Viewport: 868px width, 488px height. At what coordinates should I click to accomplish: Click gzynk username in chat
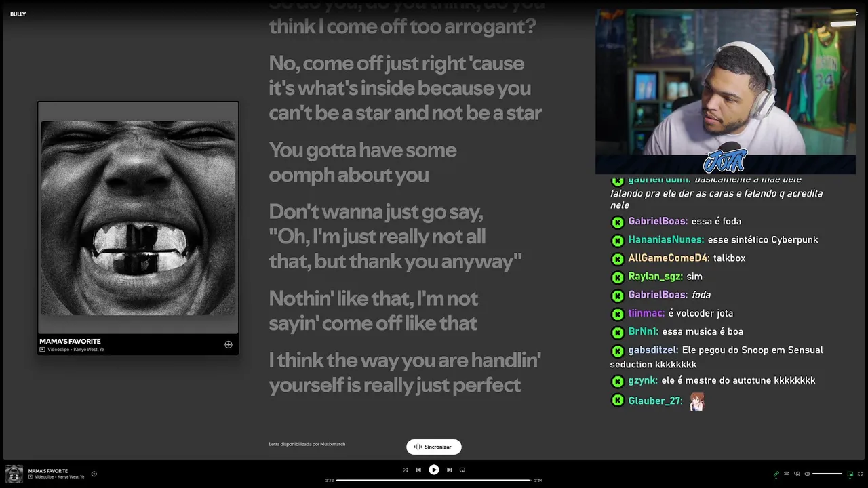point(643,380)
